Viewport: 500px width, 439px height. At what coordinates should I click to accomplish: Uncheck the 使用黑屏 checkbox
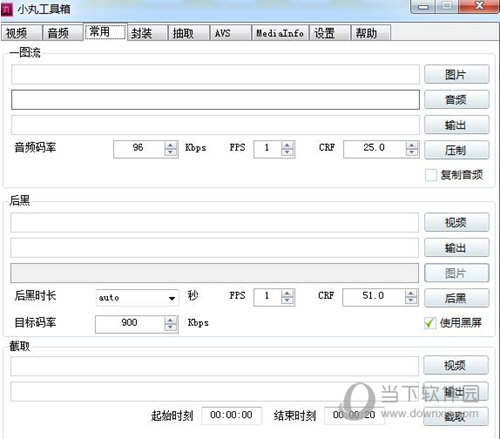430,323
